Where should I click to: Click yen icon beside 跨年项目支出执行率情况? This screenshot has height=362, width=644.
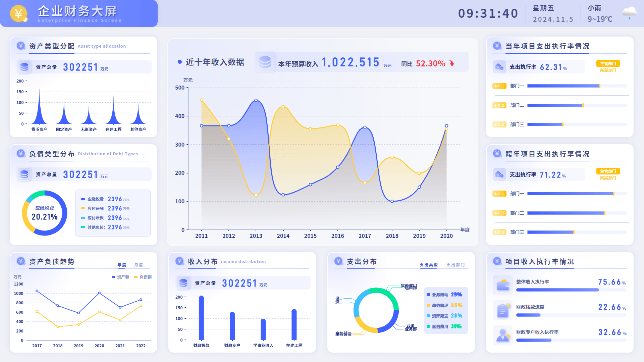497,153
